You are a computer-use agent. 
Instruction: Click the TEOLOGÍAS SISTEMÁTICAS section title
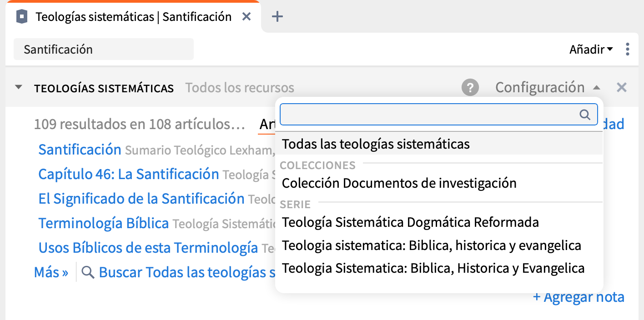pyautogui.click(x=104, y=88)
